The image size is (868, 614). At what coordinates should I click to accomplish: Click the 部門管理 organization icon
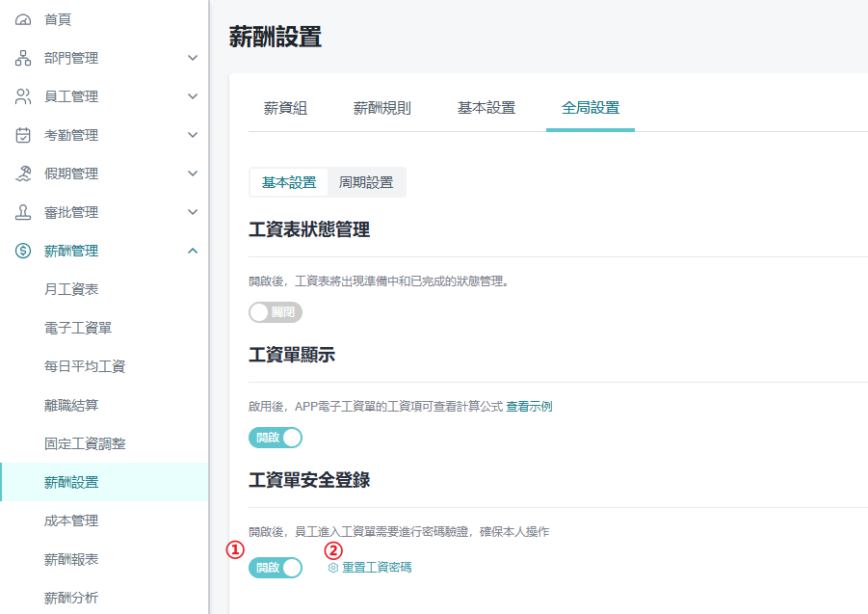tap(23, 58)
